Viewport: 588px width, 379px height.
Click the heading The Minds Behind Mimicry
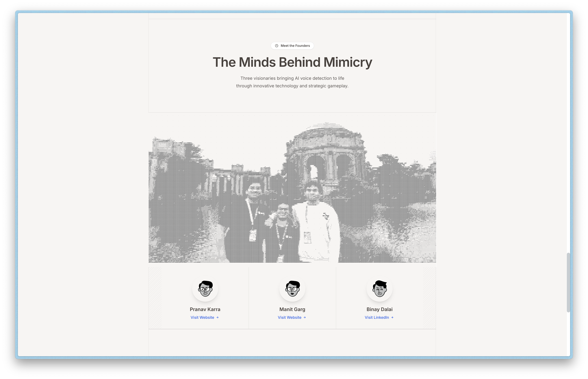(292, 62)
